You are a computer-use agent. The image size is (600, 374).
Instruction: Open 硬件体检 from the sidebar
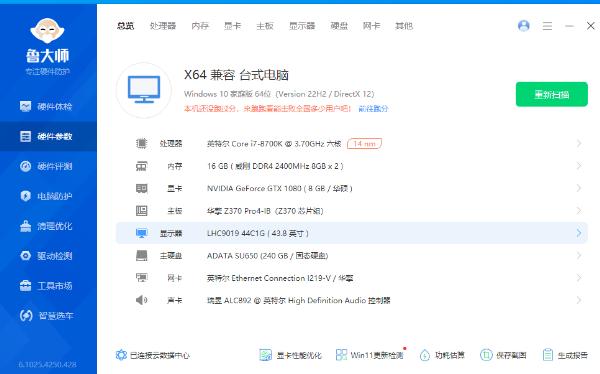46,106
